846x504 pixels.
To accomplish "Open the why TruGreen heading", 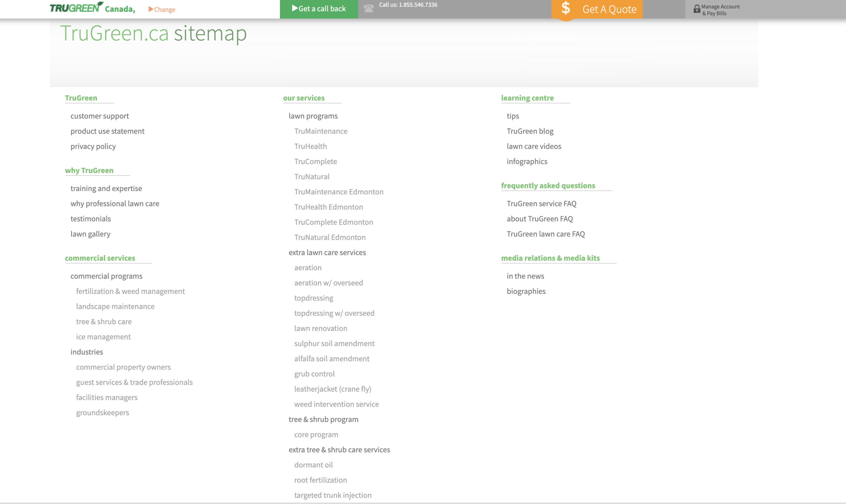I will [x=89, y=170].
